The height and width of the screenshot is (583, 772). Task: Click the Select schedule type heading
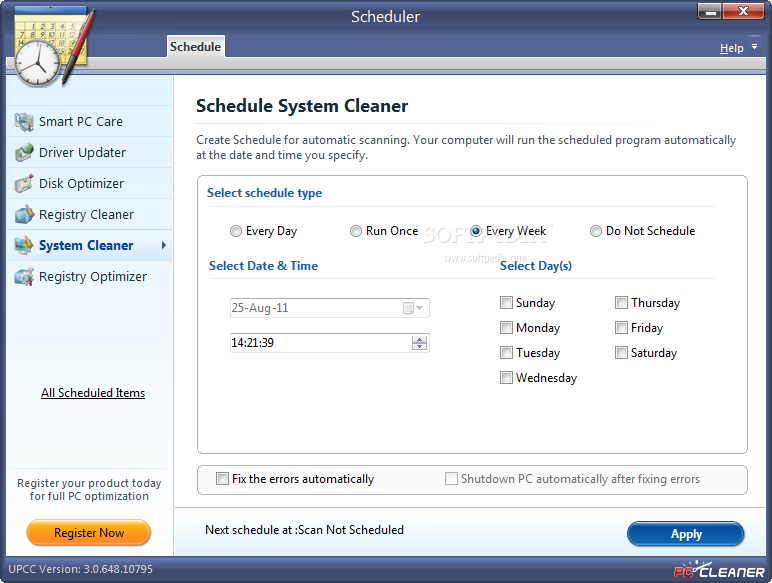pyautogui.click(x=264, y=193)
